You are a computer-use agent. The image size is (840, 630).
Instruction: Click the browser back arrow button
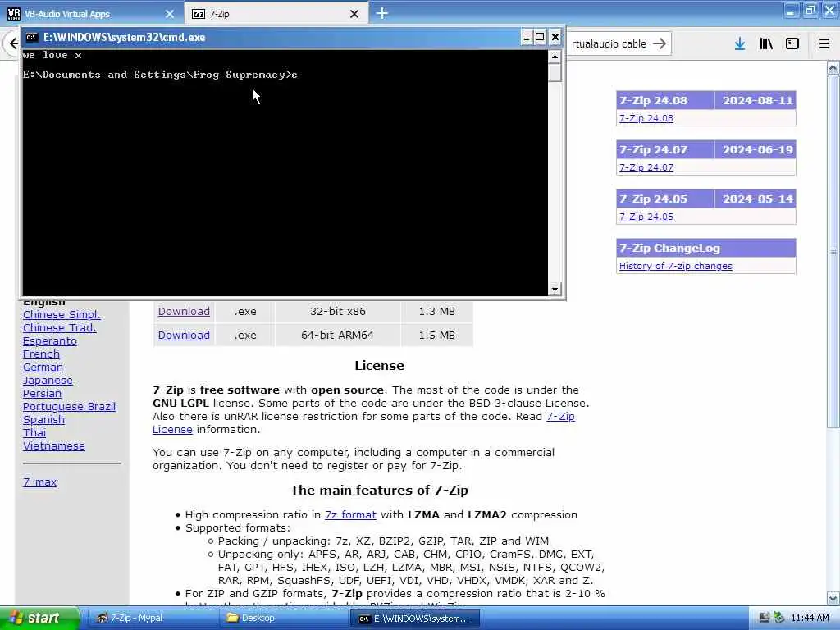coord(13,44)
